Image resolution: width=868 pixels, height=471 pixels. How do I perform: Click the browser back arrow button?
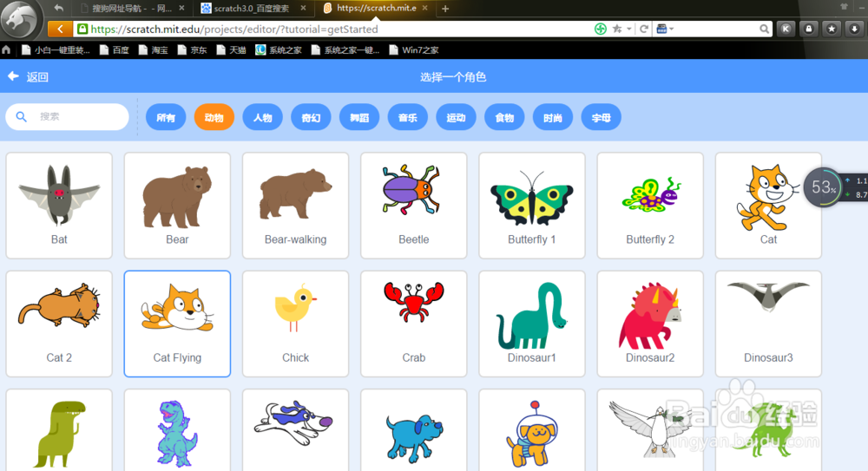coord(61,29)
